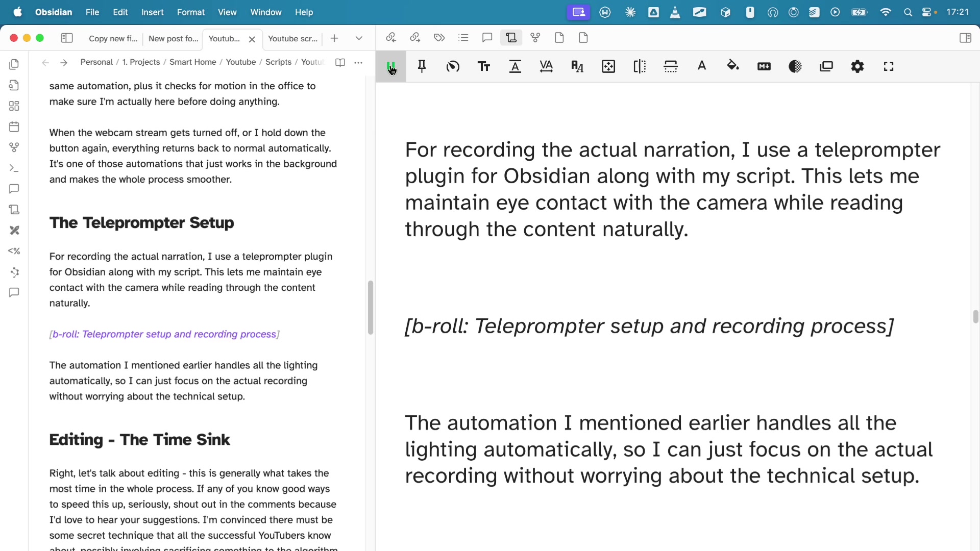Switch to the Youtube scr tab
This screenshot has width=980, height=551.
[292, 38]
